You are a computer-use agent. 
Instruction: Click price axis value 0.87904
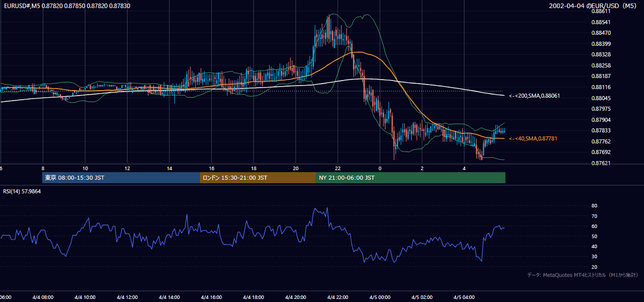coord(601,120)
